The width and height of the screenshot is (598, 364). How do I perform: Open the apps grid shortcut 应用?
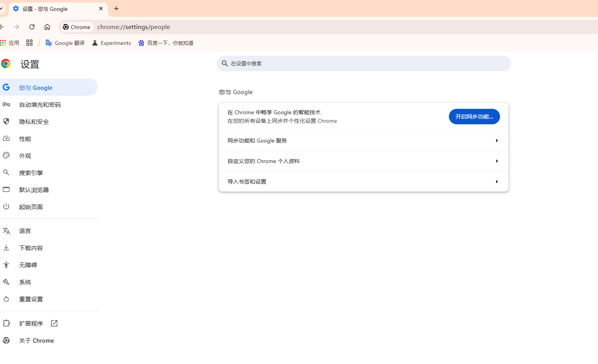10,43
